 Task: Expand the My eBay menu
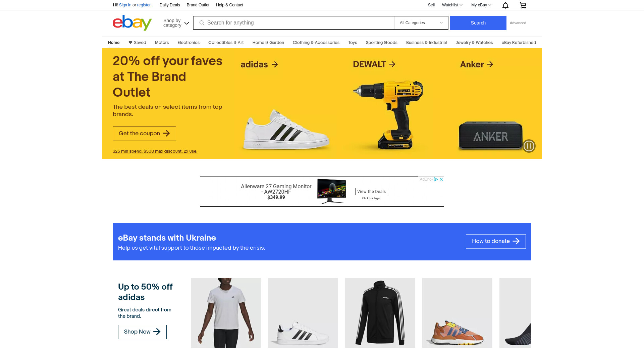pyautogui.click(x=481, y=5)
